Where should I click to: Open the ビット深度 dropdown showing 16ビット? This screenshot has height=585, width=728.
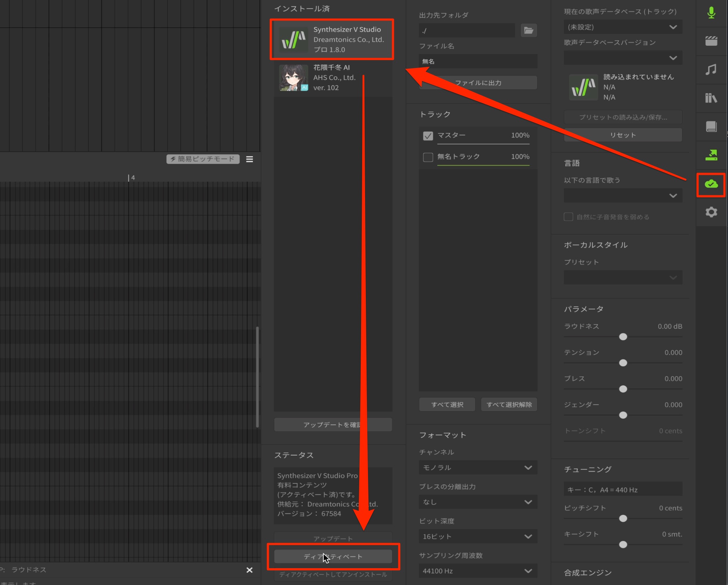[x=478, y=536]
